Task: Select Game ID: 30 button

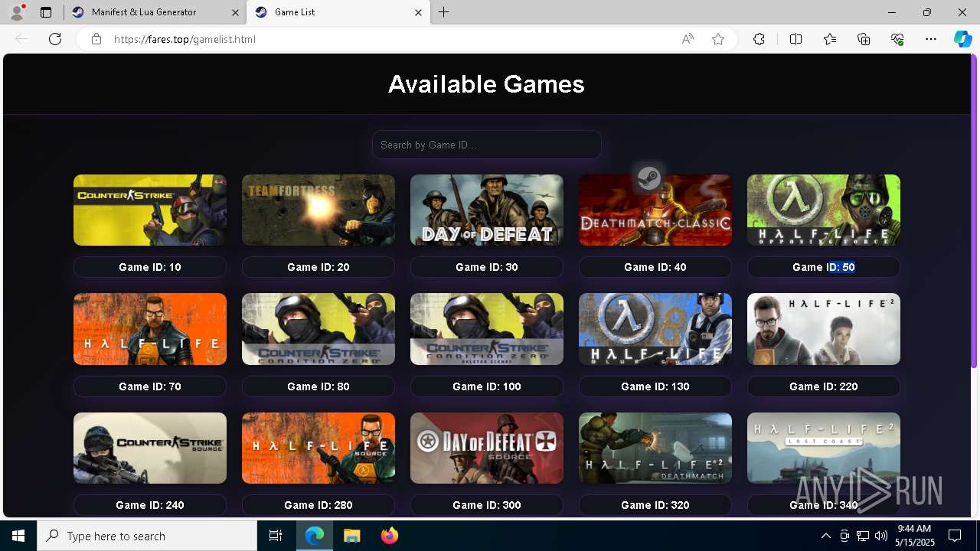Action: coord(487,267)
